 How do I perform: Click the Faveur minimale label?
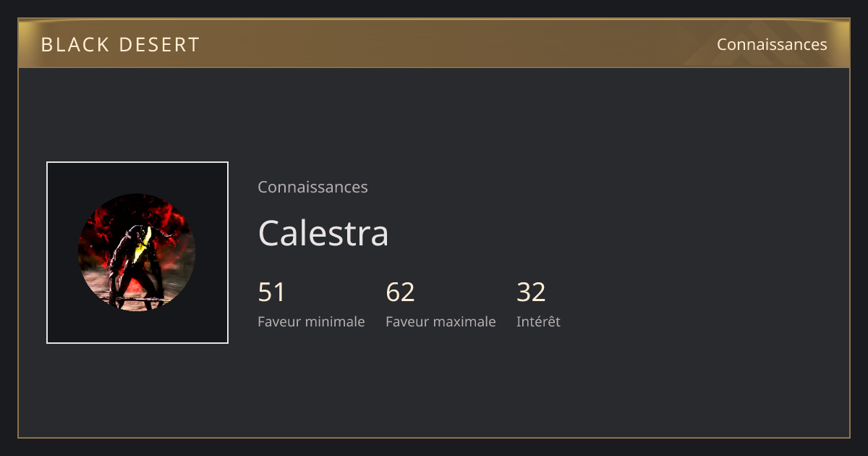[x=311, y=321]
